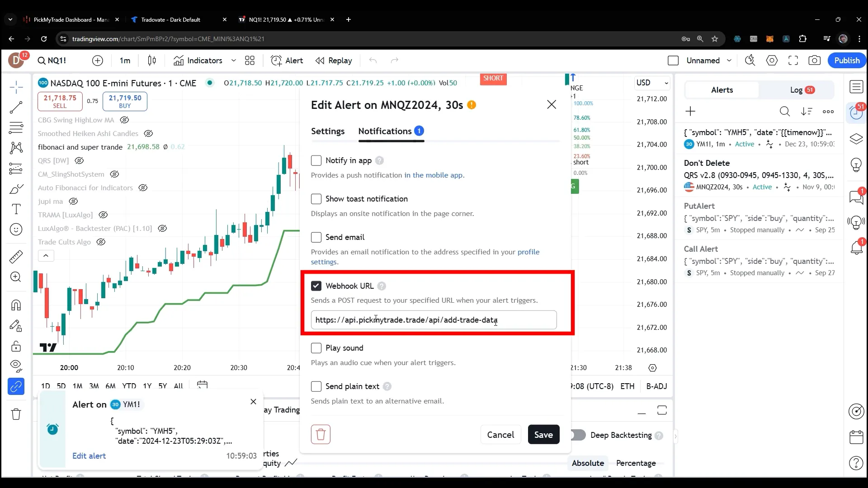Enable the Notify in app checkbox
The height and width of the screenshot is (488, 868).
316,160
